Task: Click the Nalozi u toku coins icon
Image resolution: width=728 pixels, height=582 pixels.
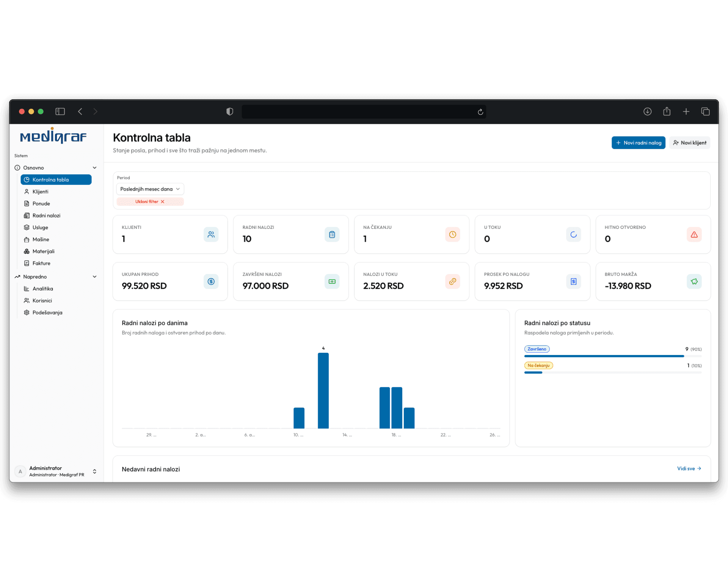Action: (x=452, y=282)
